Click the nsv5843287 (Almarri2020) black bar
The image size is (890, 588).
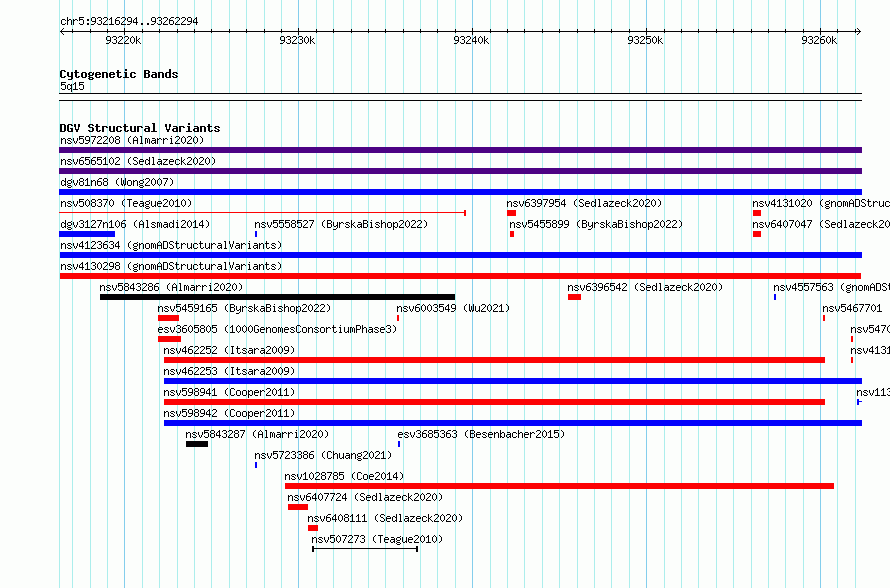[197, 444]
